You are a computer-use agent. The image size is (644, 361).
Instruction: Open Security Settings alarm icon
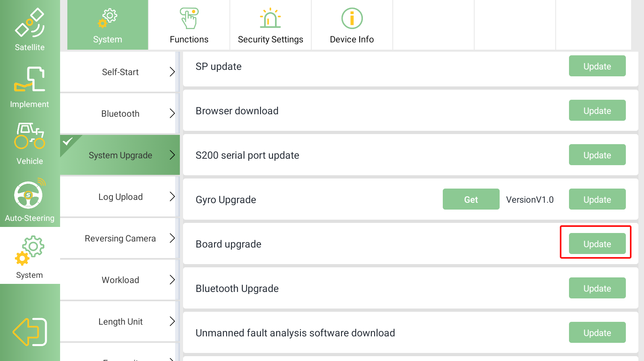tap(270, 19)
